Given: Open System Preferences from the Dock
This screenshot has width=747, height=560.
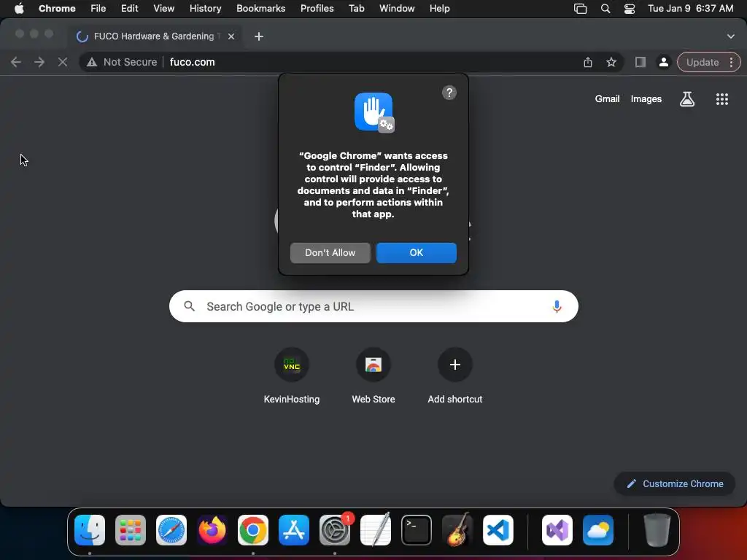Looking at the screenshot, I should (335, 530).
